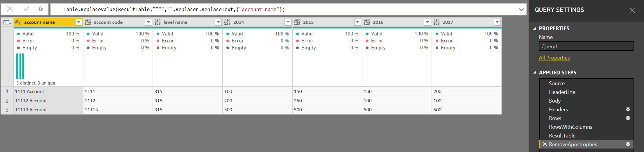644x152 pixels.
Task: Select account code cell '1112'
Action: coord(118,101)
